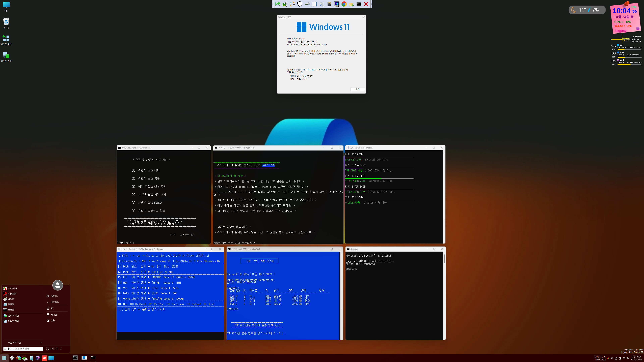Click the blue-framed window taskbar button
The image size is (644, 362).
point(84,358)
